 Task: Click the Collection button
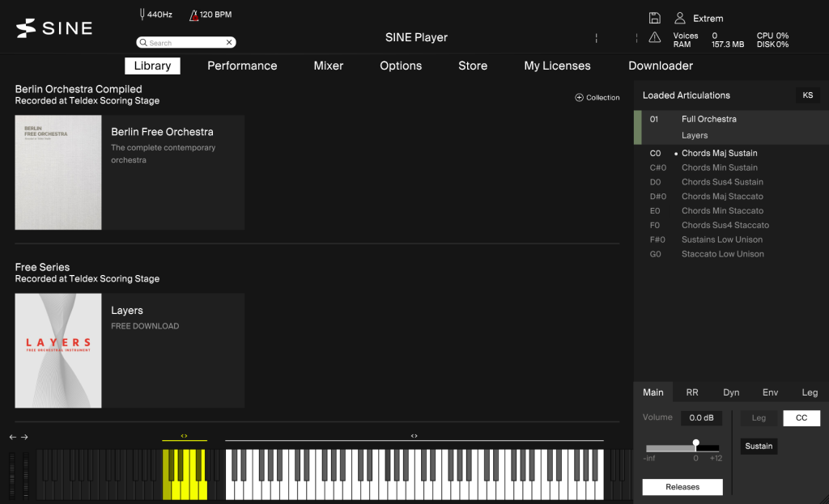[x=597, y=97]
